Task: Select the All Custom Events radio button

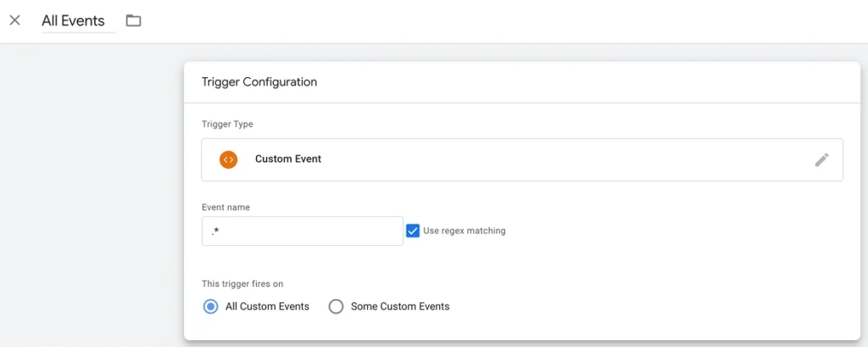Action: coord(210,306)
